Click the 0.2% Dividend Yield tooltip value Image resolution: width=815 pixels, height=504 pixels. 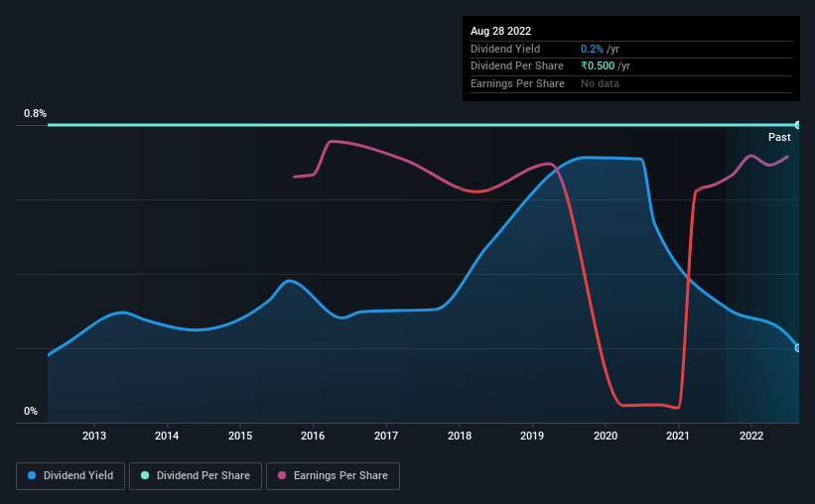point(592,49)
